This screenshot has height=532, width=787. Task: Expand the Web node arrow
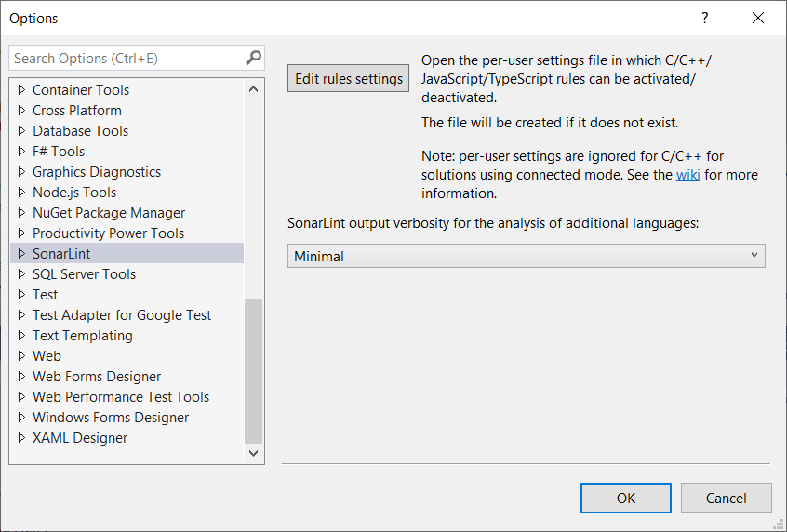[x=21, y=356]
